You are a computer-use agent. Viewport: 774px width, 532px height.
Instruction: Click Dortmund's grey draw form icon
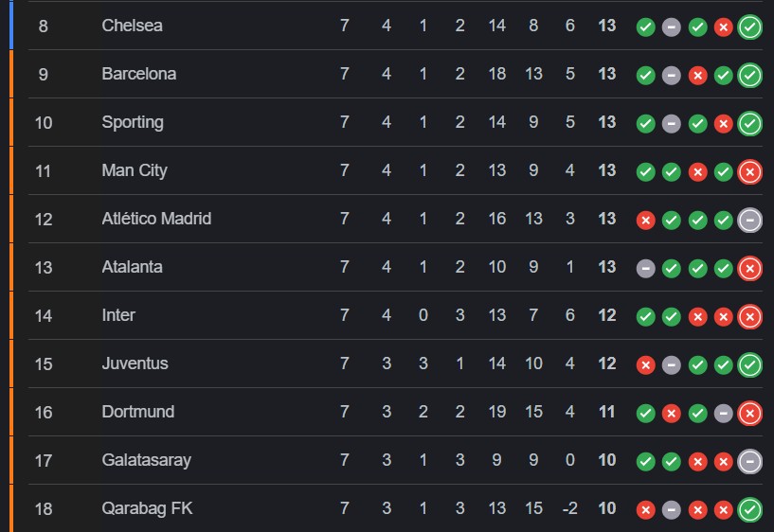724,413
